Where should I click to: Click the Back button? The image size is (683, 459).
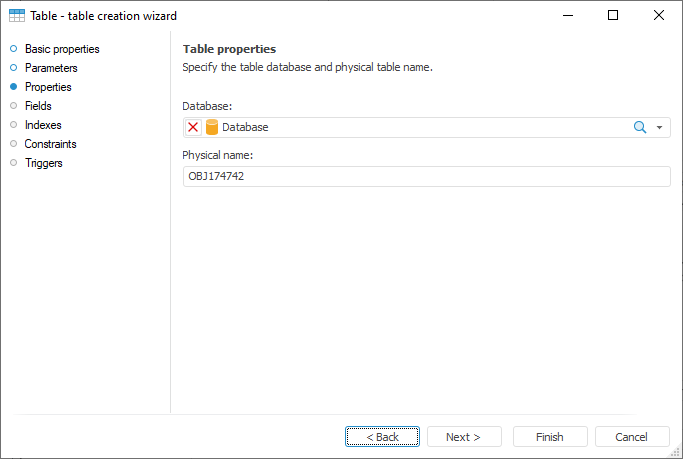click(x=382, y=437)
